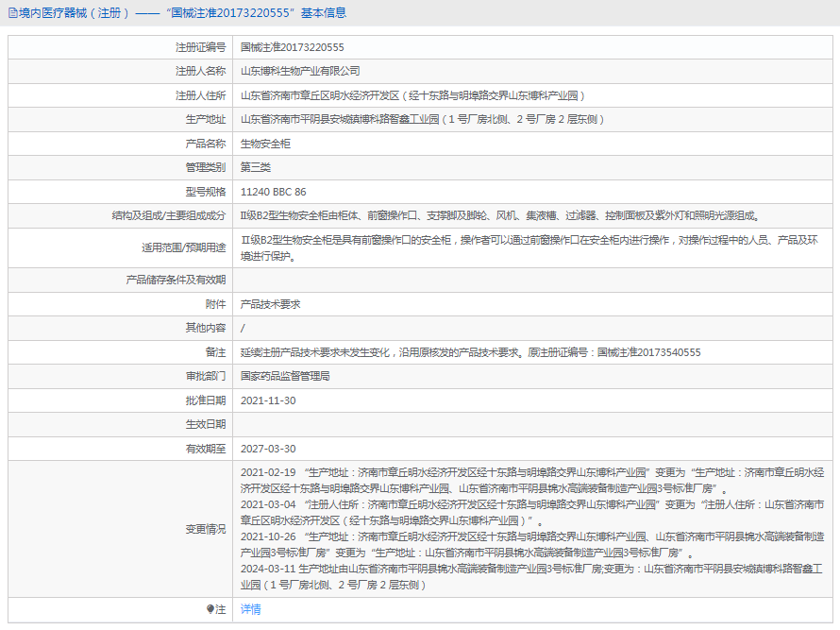The height and width of the screenshot is (630, 840).
Task: Click the document icon before the page title
Action: click(x=12, y=13)
